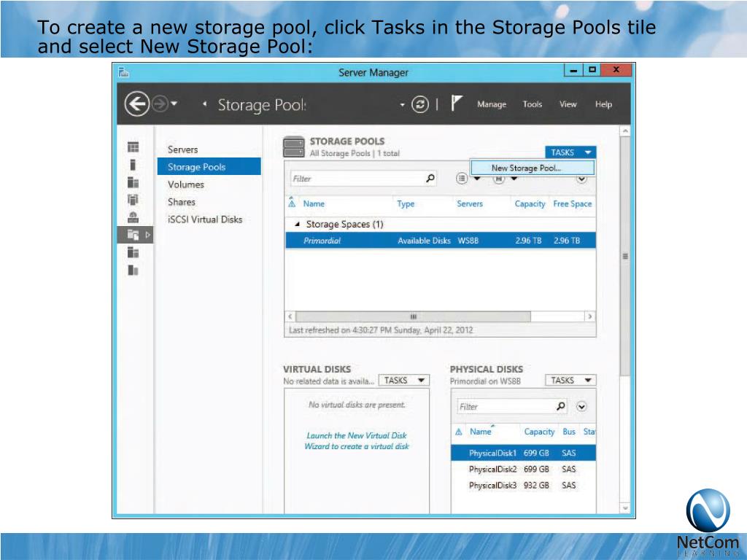Go to Shares in the navigation pane
747x560 pixels.
[x=182, y=202]
